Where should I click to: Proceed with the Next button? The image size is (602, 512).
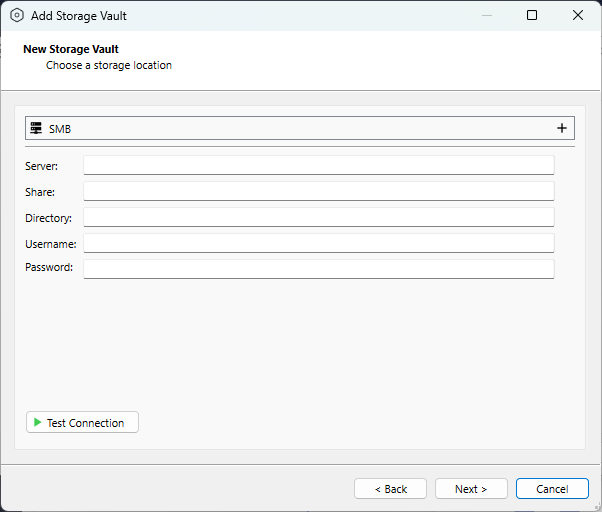click(x=471, y=489)
